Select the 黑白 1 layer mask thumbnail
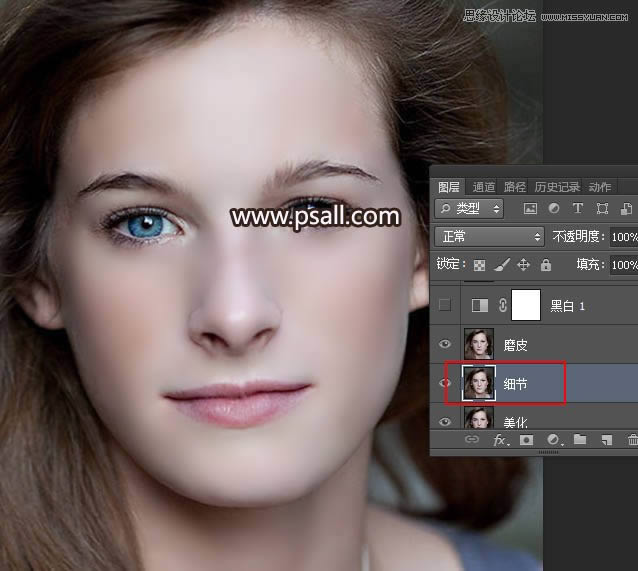This screenshot has height=571, width=638. (x=526, y=305)
